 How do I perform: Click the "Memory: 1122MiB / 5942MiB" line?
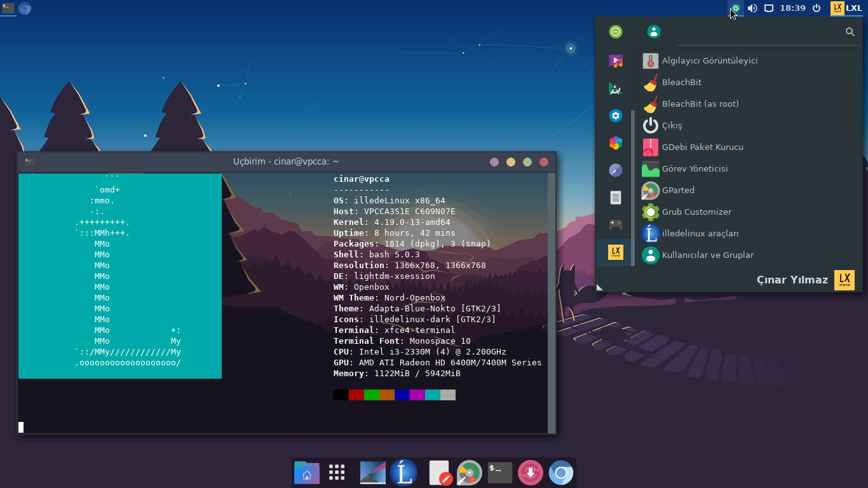[x=397, y=374]
